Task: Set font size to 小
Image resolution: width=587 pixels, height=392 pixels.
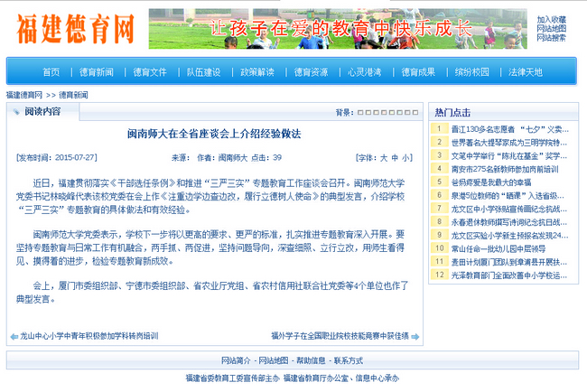Action: [406, 157]
